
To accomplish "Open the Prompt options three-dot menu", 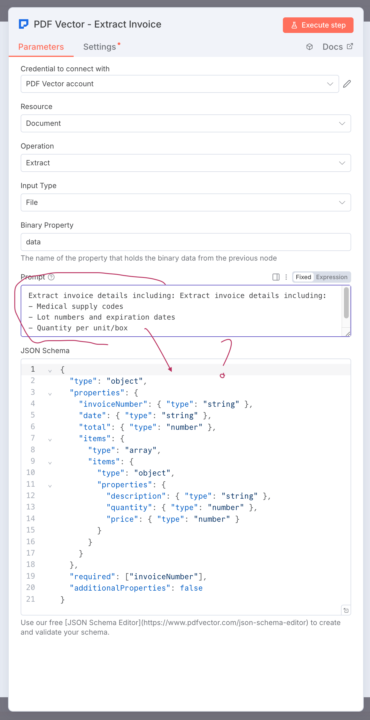I will (286, 277).
